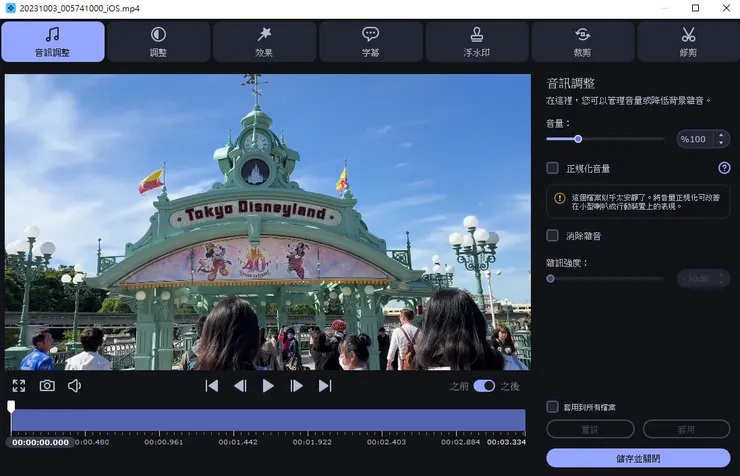Image resolution: width=740 pixels, height=476 pixels.
Task: Open the 浮水印 watermark tab
Action: pos(477,42)
